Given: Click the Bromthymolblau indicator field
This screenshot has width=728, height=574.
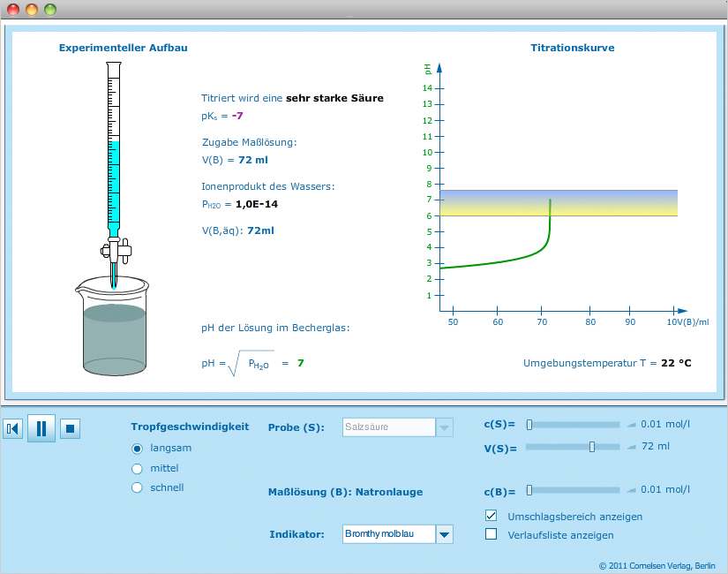Looking at the screenshot, I should coord(389,534).
